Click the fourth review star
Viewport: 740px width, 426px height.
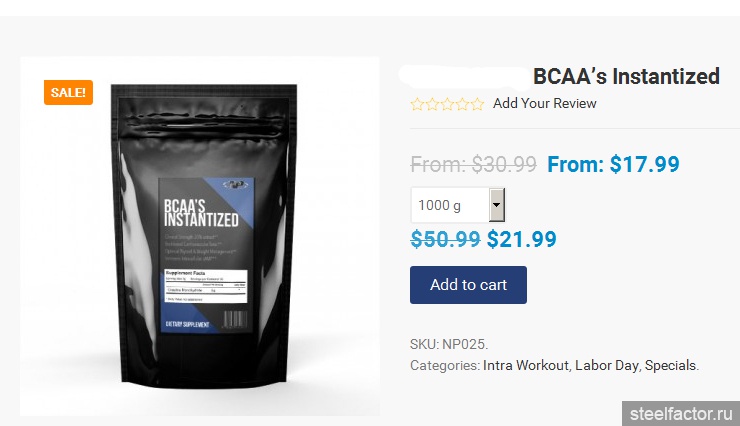[462, 104]
